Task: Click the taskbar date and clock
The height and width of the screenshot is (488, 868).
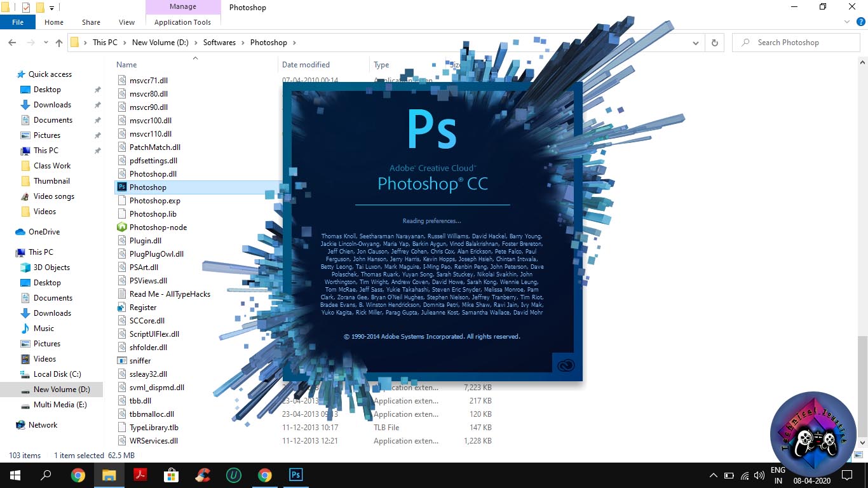Action: tap(813, 481)
